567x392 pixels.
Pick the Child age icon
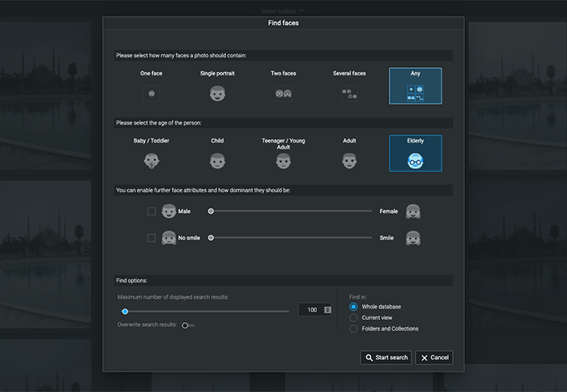pos(217,160)
